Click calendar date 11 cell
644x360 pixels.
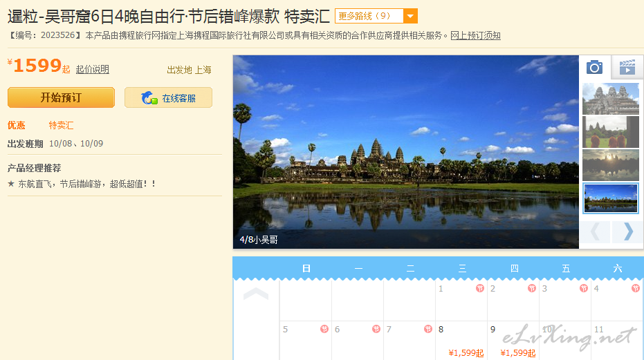click(x=617, y=340)
